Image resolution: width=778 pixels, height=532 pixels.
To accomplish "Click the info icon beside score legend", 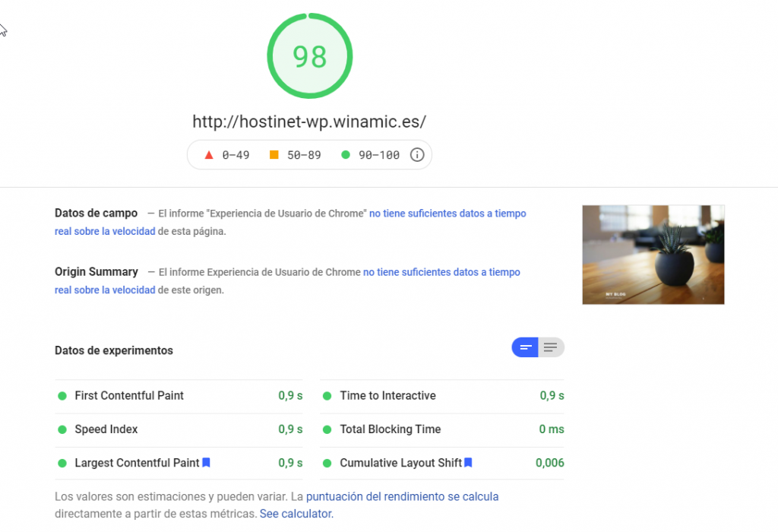I will [x=416, y=155].
